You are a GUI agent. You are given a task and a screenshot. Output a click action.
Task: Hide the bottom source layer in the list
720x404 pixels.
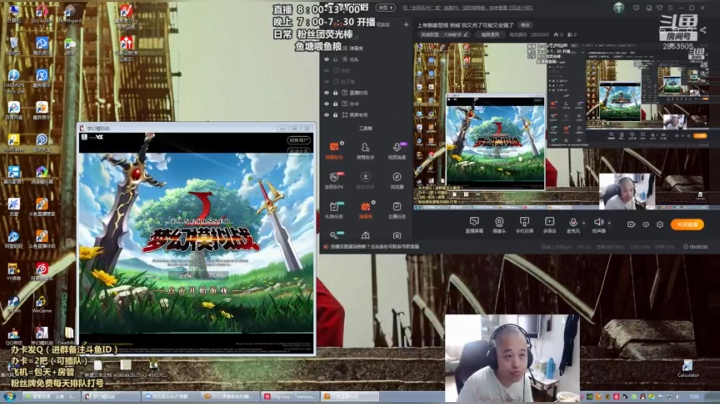click(326, 115)
